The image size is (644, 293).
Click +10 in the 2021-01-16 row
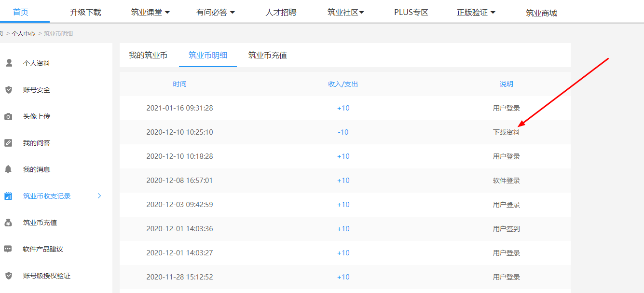tap(343, 108)
